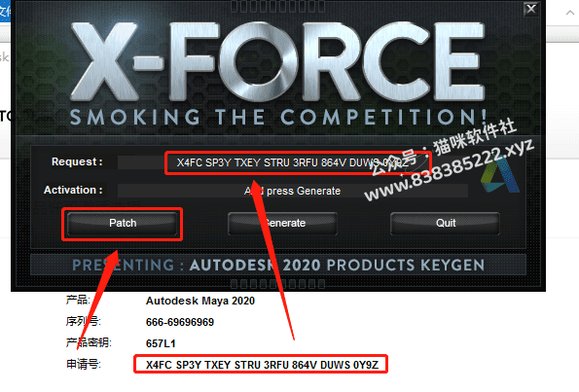The image size is (579, 392).
Task: Select serial number 666-69696969 text
Action: [180, 322]
